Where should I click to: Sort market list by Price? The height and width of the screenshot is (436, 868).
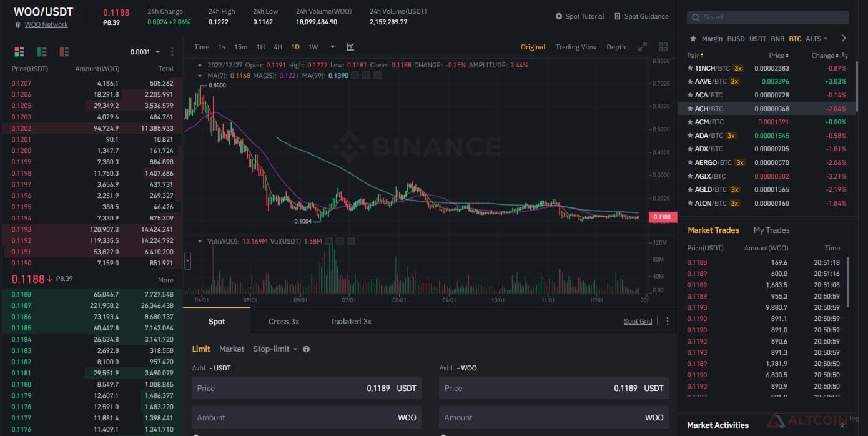click(778, 56)
